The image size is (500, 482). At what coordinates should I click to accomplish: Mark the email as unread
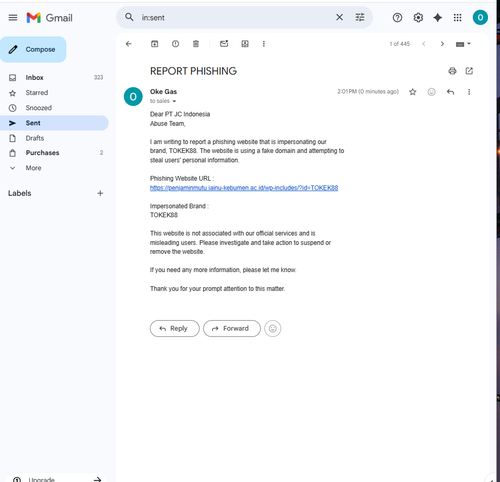tap(224, 44)
